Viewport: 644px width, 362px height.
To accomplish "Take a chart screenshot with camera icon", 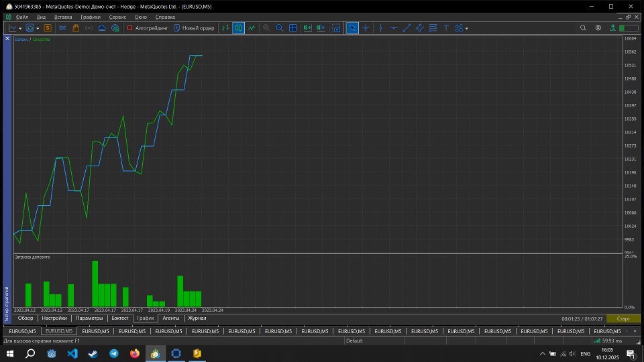I will [x=336, y=28].
